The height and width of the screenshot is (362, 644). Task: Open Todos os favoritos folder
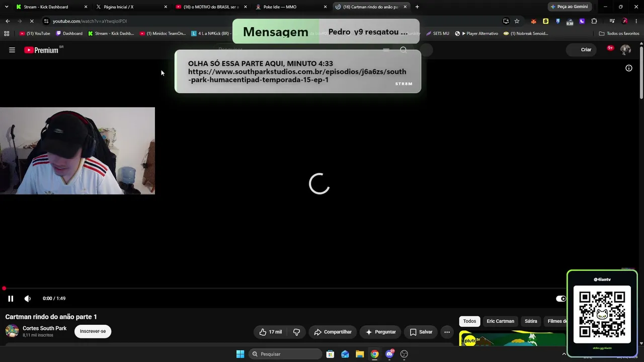619,34
